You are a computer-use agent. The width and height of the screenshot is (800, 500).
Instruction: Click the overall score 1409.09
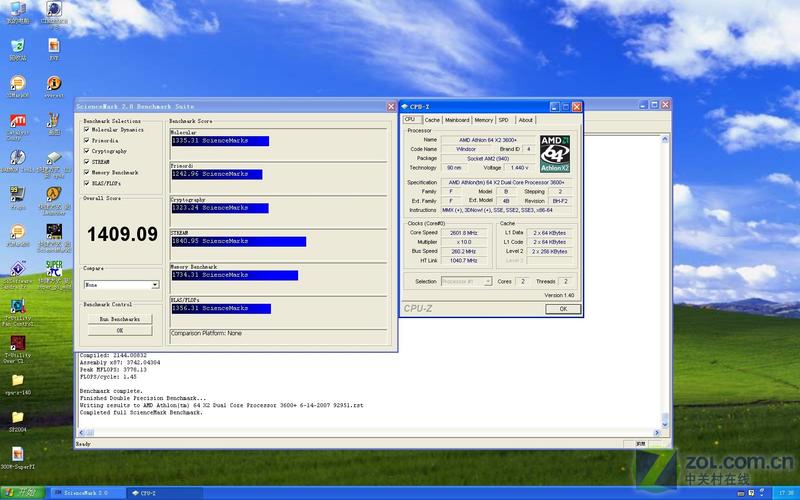tap(122, 234)
